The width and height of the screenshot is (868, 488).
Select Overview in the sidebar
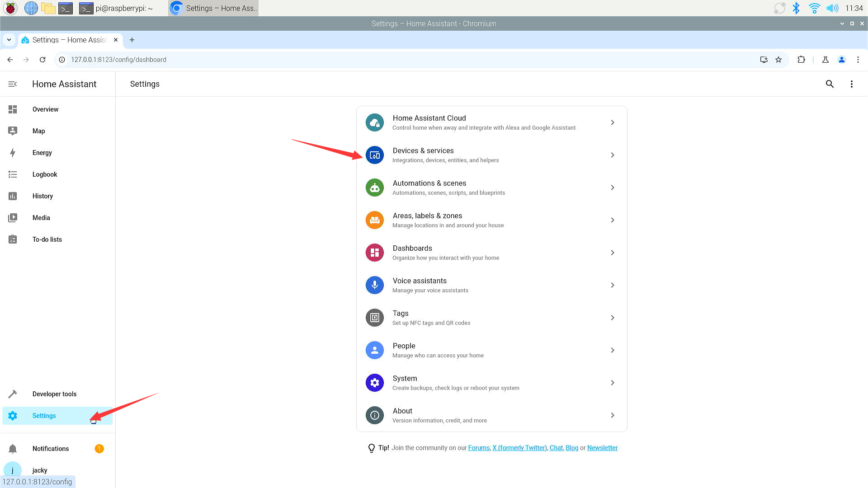point(57,109)
